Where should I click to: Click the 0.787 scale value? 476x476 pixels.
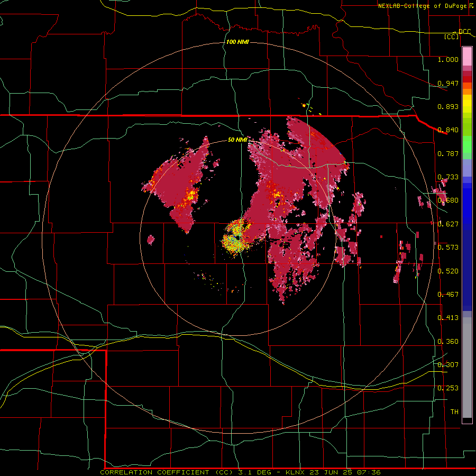tap(448, 153)
